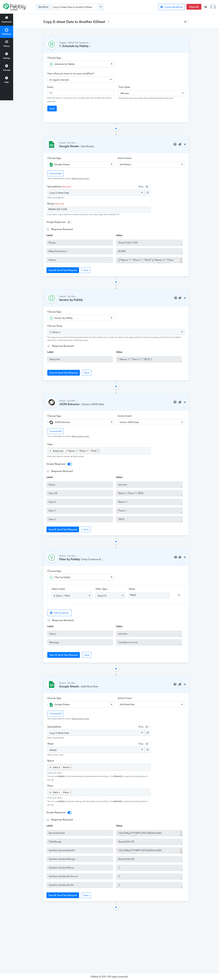The height and width of the screenshot is (980, 219).
Task: Open the History sidebar section
Action: [x=6, y=44]
